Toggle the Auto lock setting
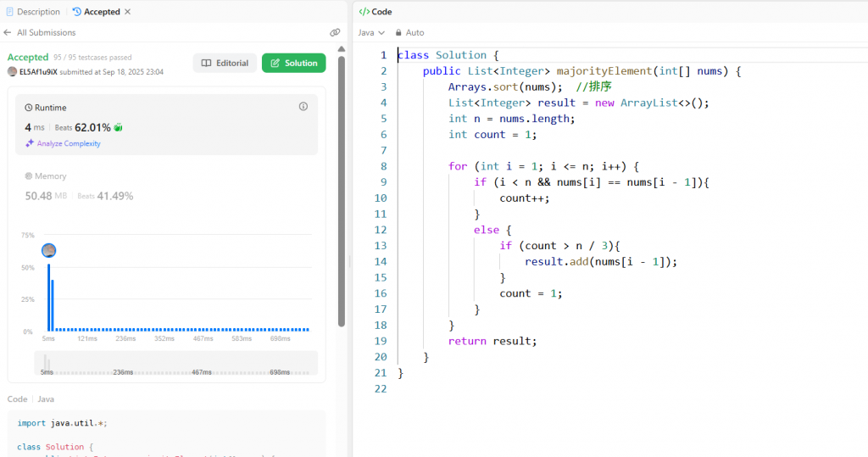The width and height of the screenshot is (868, 457). click(x=409, y=33)
